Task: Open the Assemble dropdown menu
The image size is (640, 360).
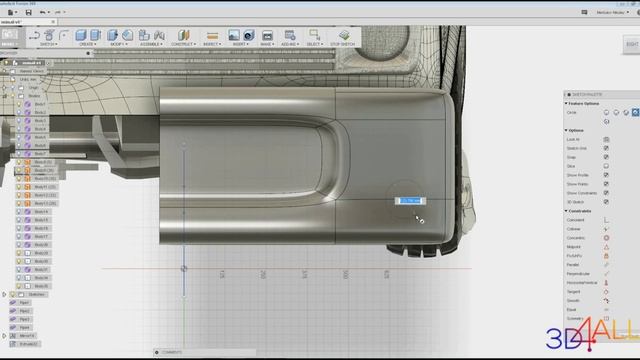Action: [151, 44]
